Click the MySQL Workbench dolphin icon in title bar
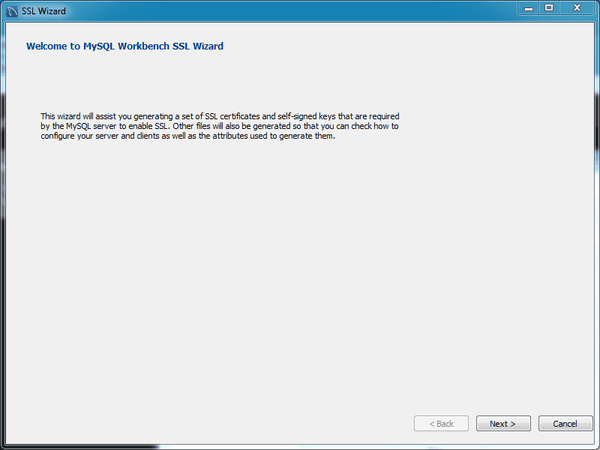 tap(11, 10)
